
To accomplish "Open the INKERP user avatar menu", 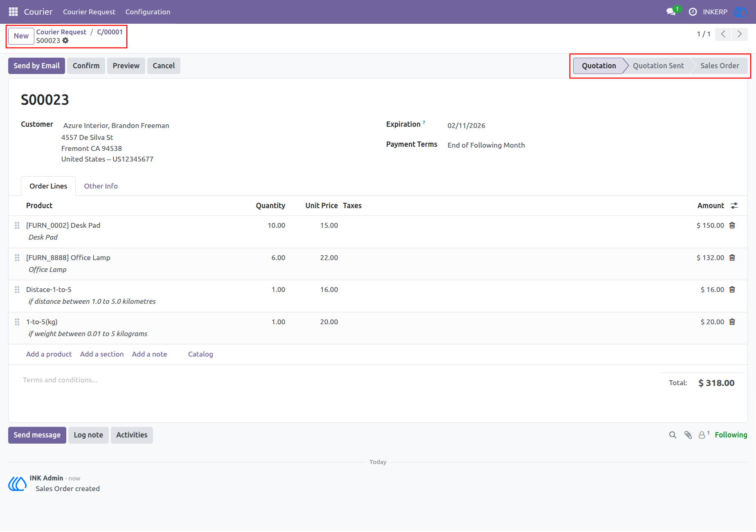I will 740,12.
